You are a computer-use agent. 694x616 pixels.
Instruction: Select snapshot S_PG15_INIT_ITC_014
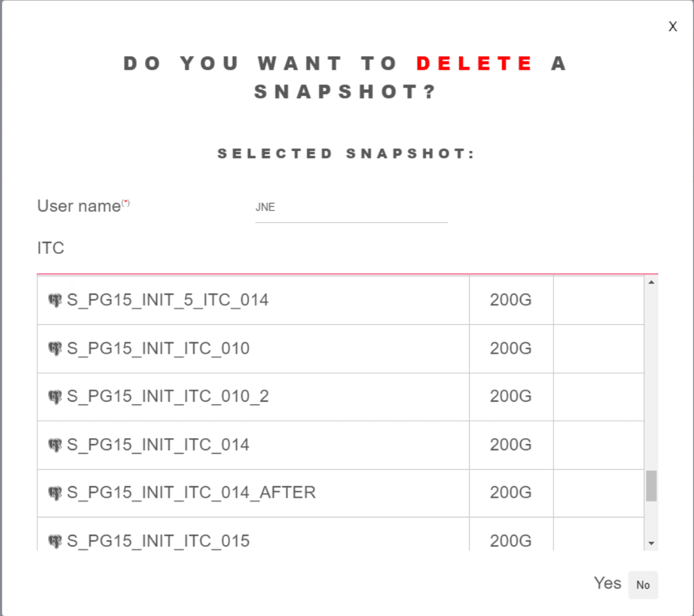point(158,445)
